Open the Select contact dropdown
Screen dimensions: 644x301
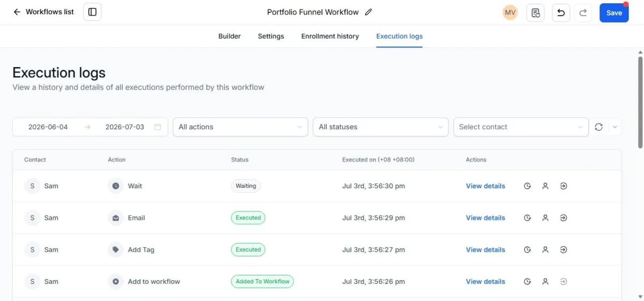pos(521,127)
